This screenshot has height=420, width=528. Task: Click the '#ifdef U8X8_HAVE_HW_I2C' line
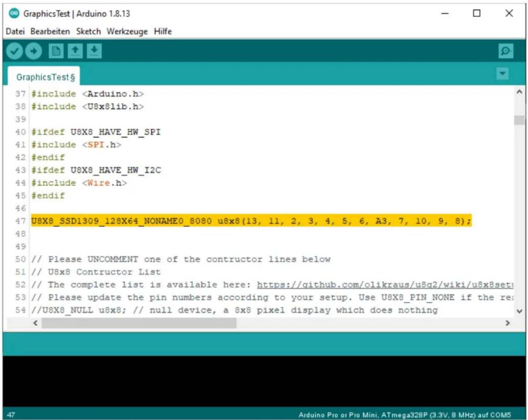96,170
